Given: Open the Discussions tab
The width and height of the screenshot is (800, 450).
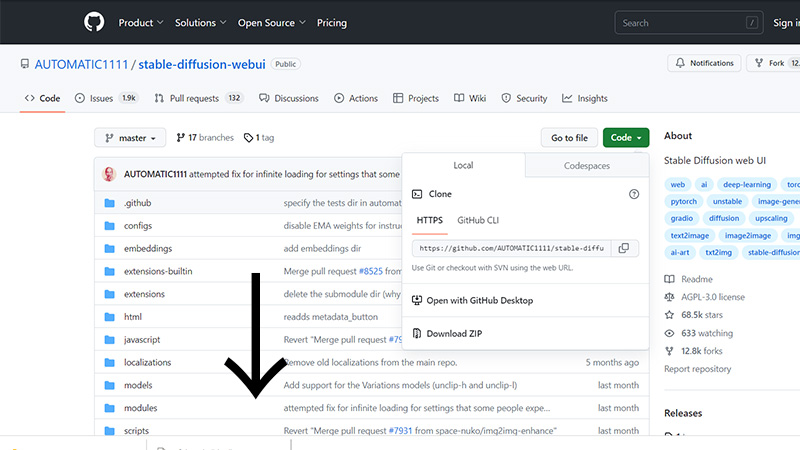Looking at the screenshot, I should coord(289,98).
